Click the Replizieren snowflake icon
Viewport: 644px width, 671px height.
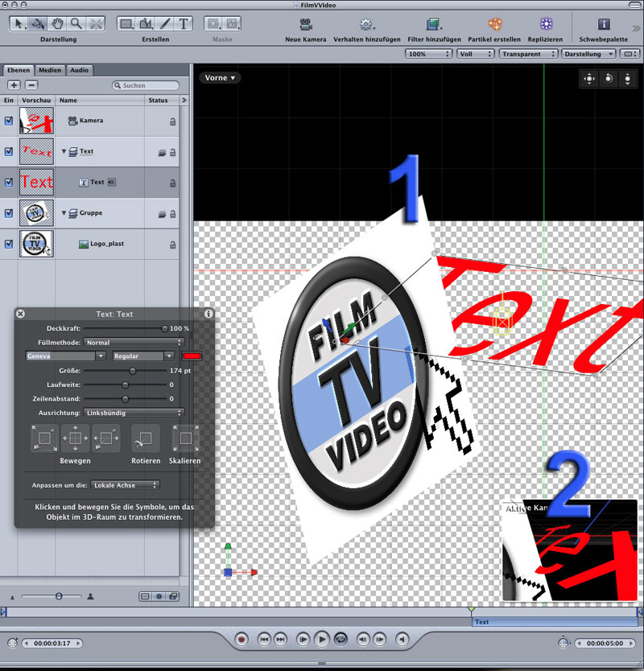pos(545,24)
